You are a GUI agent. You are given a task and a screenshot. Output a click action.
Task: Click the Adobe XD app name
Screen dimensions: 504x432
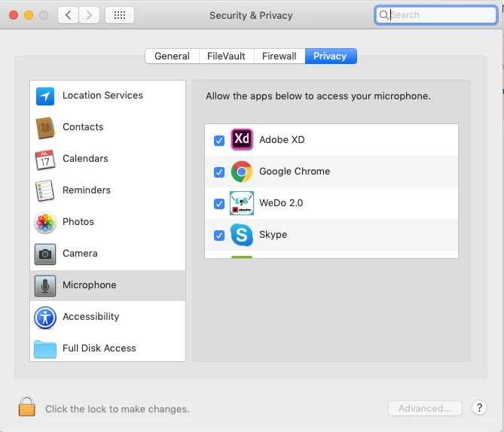point(282,140)
